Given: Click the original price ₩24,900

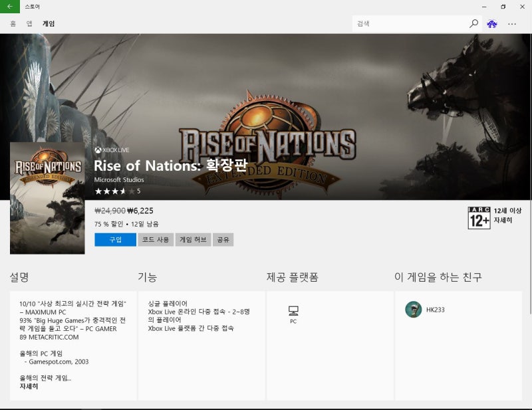Looking at the screenshot, I should 110,211.
